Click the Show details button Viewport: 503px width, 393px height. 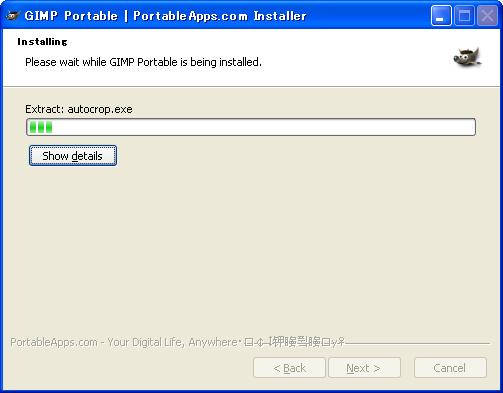[x=73, y=155]
